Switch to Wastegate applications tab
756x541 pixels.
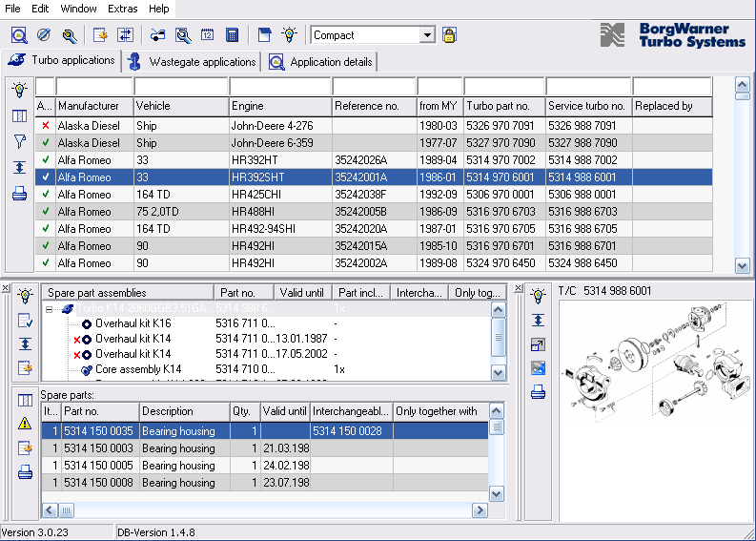click(x=192, y=62)
